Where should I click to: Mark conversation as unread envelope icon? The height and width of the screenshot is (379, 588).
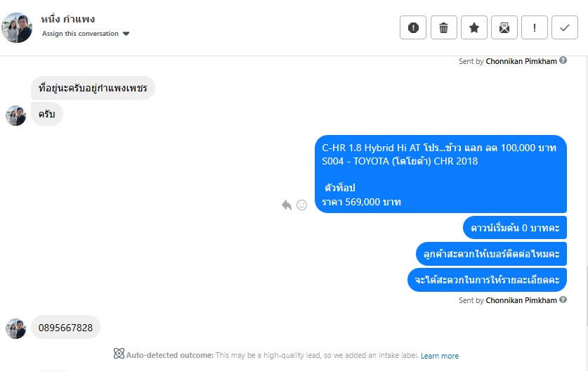click(x=504, y=27)
